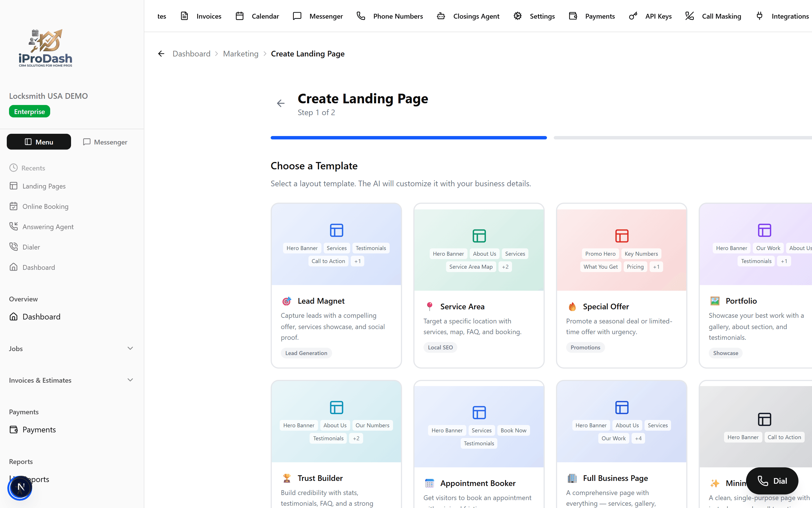Viewport: 812px width, 508px height.
Task: Click the Our Numbers chip on Trust Builder
Action: [x=372, y=425]
